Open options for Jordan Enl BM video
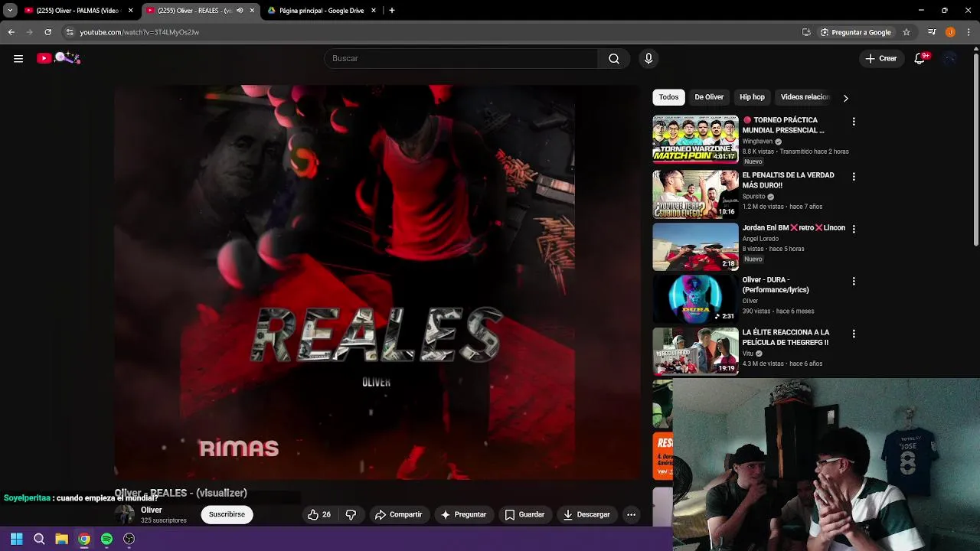The width and height of the screenshot is (980, 551). coord(854,229)
